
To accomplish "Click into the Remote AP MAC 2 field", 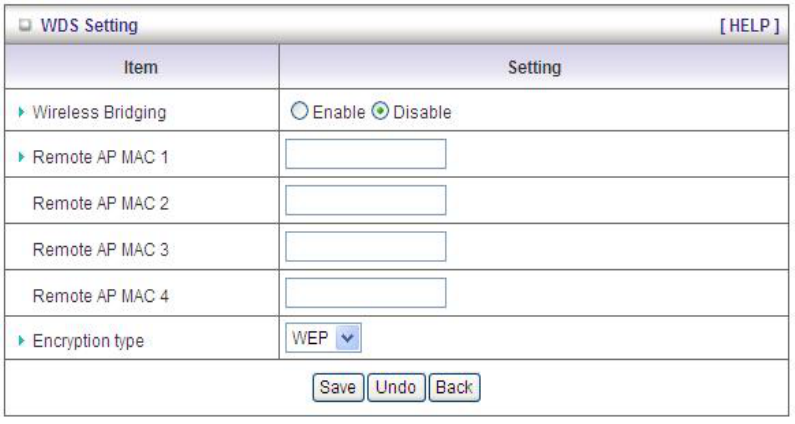I will coord(365,201).
